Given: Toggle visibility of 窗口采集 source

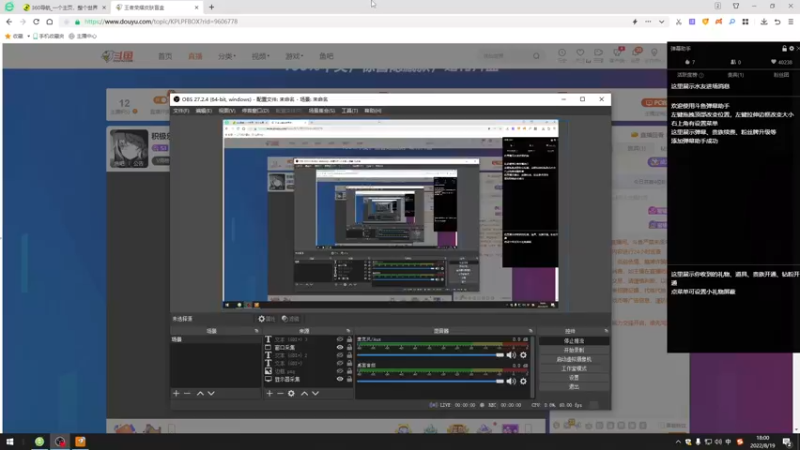Looking at the screenshot, I should point(340,347).
